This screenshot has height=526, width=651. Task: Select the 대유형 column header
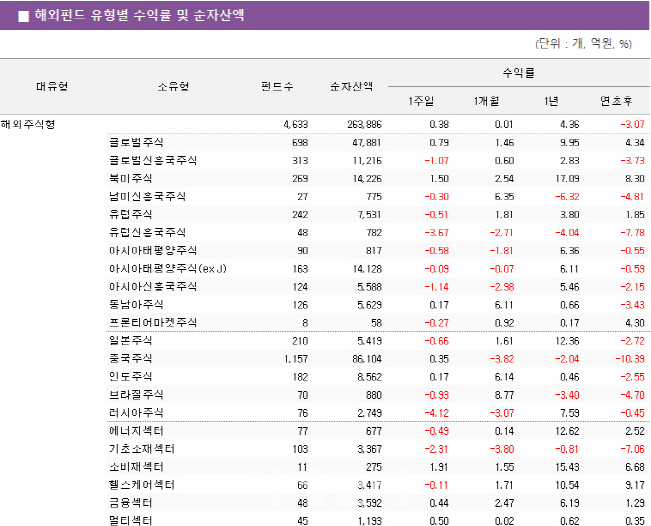click(x=52, y=86)
